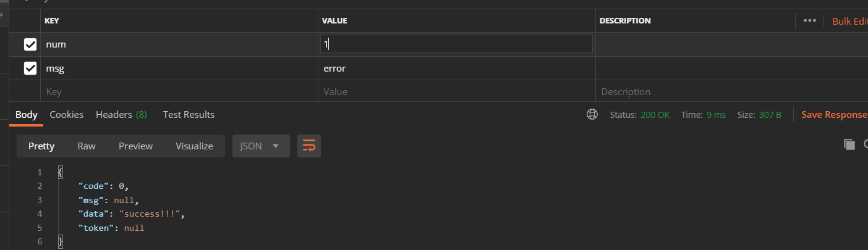
Task: Select the Raw response view
Action: [x=87, y=146]
